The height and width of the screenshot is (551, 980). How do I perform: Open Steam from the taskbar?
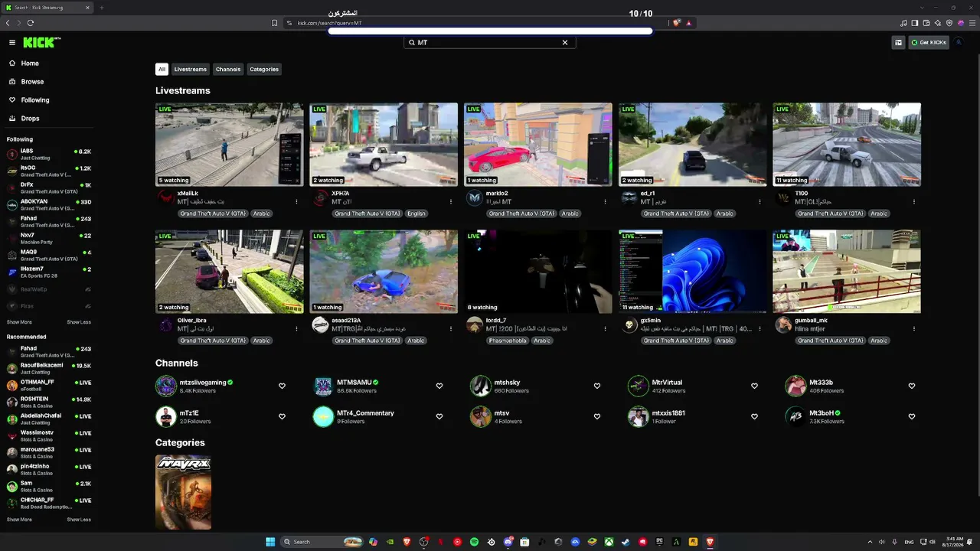[626, 542]
